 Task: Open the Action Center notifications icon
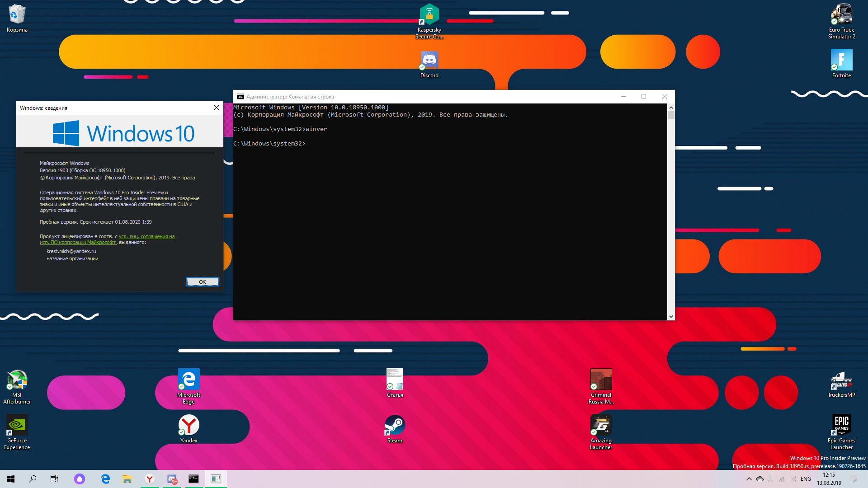(x=854, y=479)
